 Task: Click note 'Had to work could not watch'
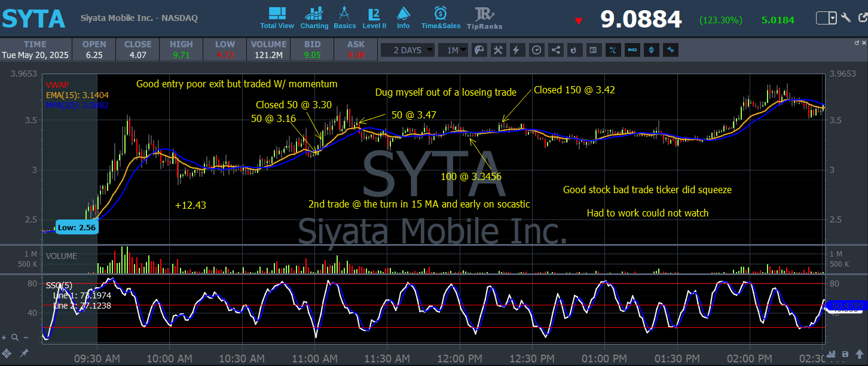pos(647,213)
